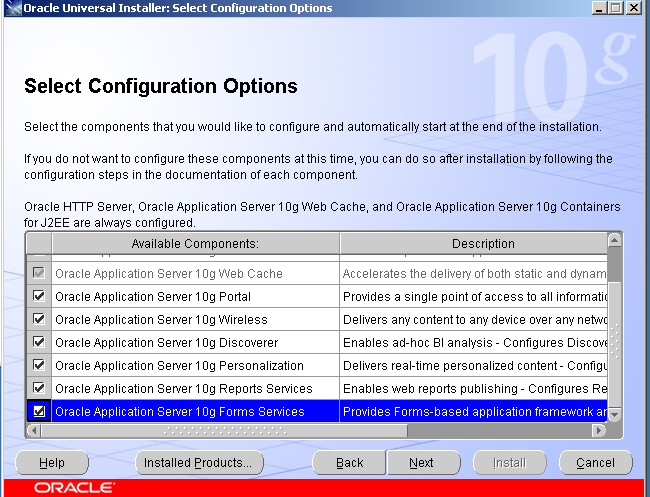The width and height of the screenshot is (650, 497).
Task: Click the 'Enables web reports publishing' description
Action: click(x=474, y=388)
